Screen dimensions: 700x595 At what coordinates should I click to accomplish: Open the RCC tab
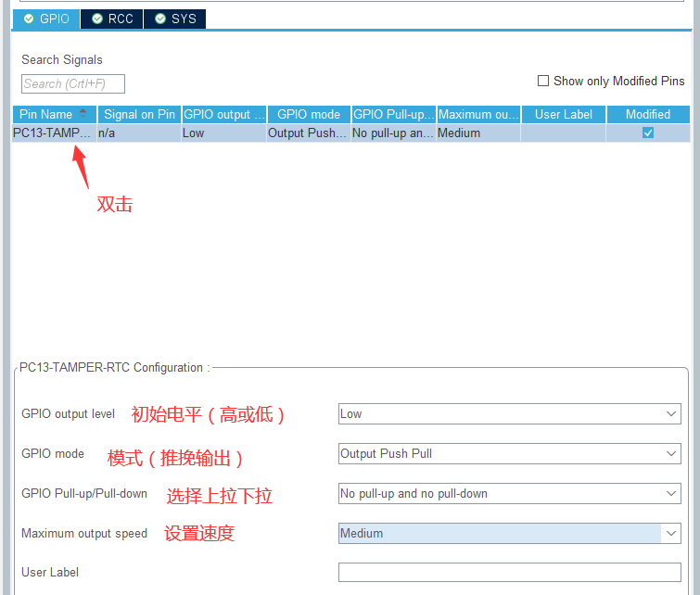pyautogui.click(x=112, y=19)
